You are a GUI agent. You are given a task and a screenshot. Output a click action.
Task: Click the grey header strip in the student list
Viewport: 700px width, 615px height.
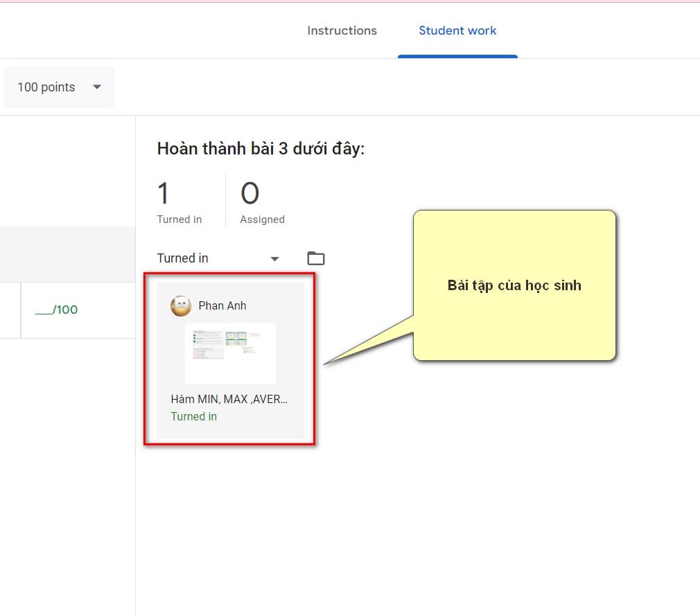coord(67,253)
